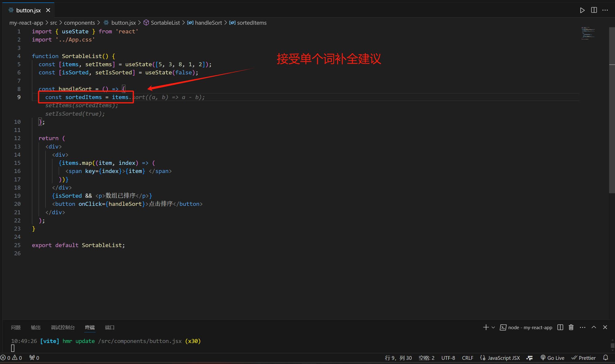Maximize the terminal panel with the chevron

[x=594, y=327]
